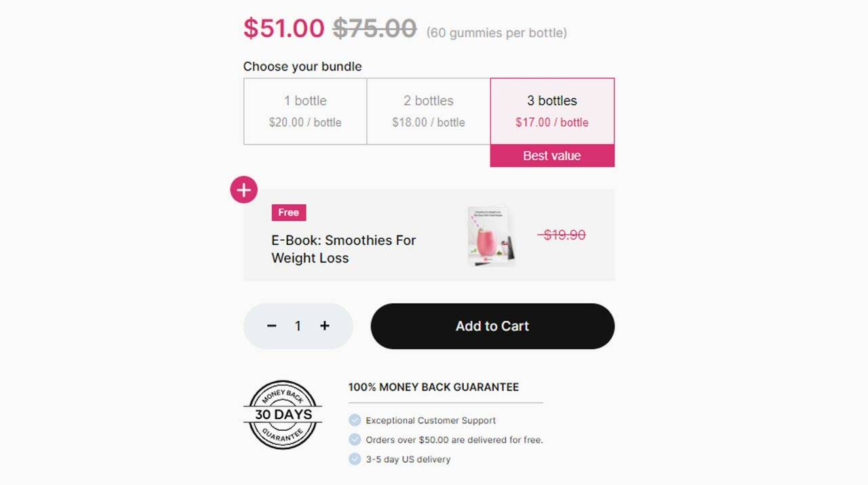Click the pink Best value badge

552,156
